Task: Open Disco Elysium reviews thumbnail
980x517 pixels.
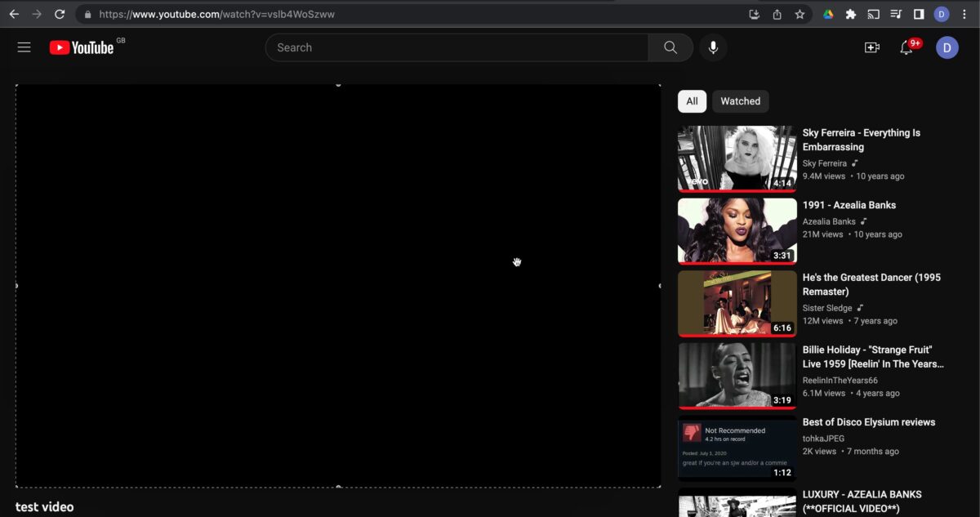Action: (x=737, y=448)
